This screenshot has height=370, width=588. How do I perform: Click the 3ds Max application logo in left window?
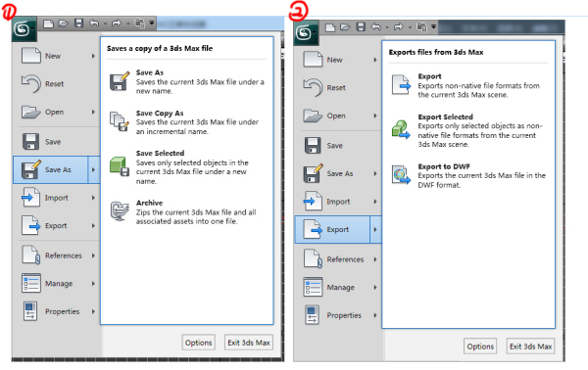24,28
